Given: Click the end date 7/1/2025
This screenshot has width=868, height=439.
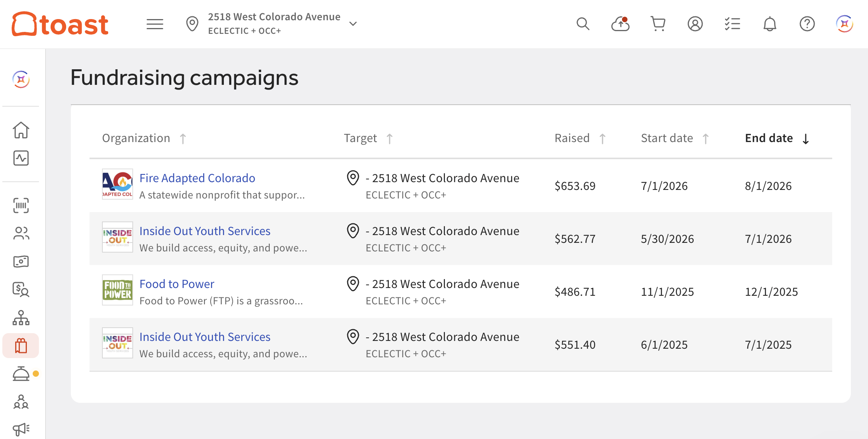Looking at the screenshot, I should [768, 344].
